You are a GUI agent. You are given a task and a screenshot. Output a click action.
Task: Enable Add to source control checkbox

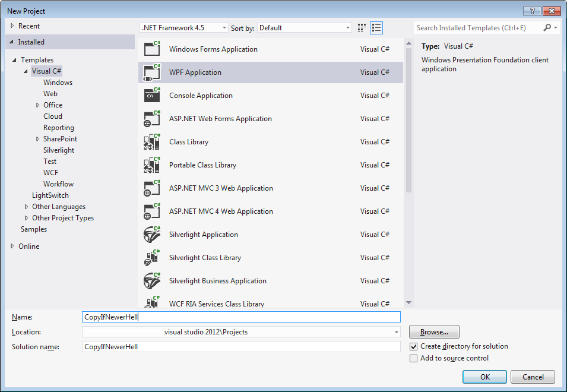(414, 358)
